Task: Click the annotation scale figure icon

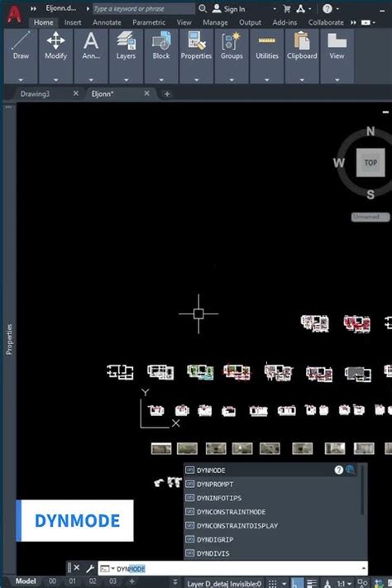Action: pos(327,584)
